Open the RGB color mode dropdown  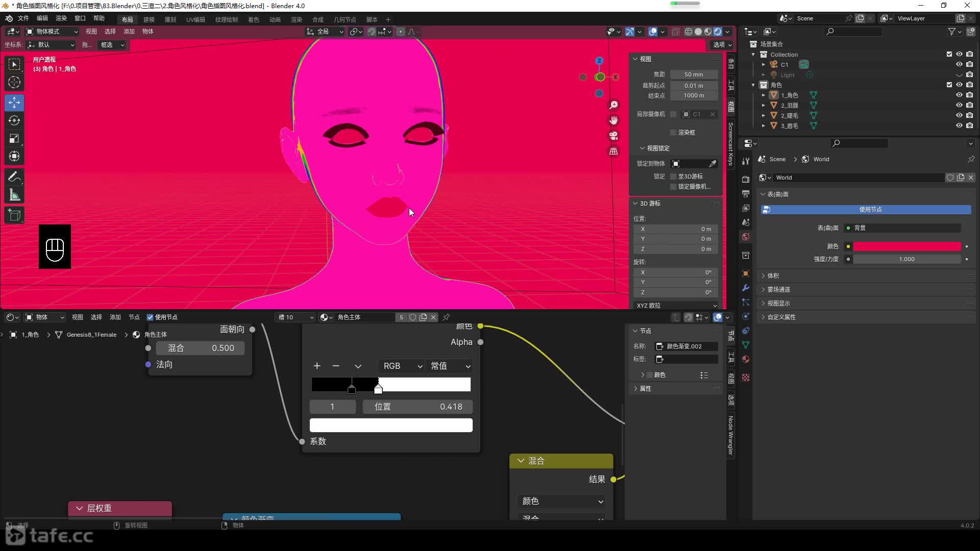click(402, 366)
